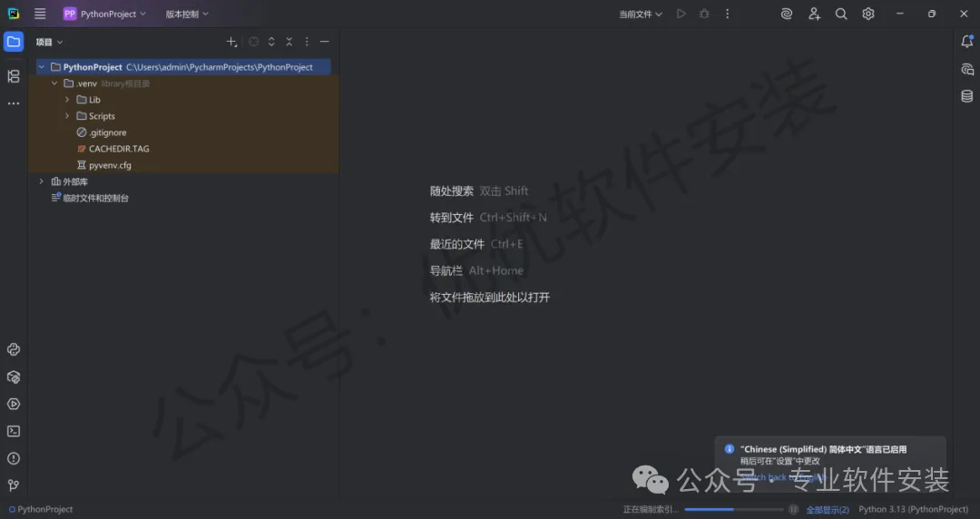This screenshot has height=519, width=980.
Task: Toggle the Project tool window folder icon
Action: coord(13,42)
